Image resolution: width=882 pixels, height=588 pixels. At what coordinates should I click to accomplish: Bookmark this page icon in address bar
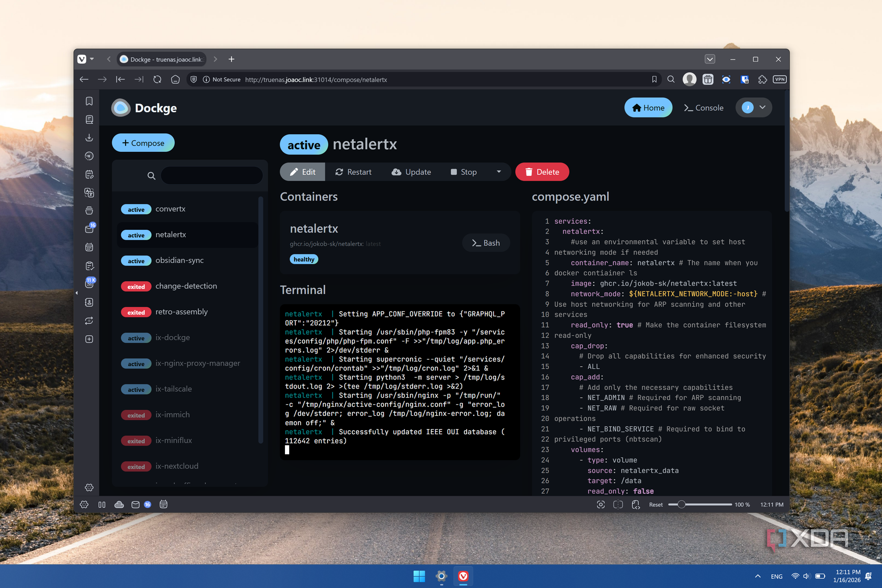[x=654, y=79]
